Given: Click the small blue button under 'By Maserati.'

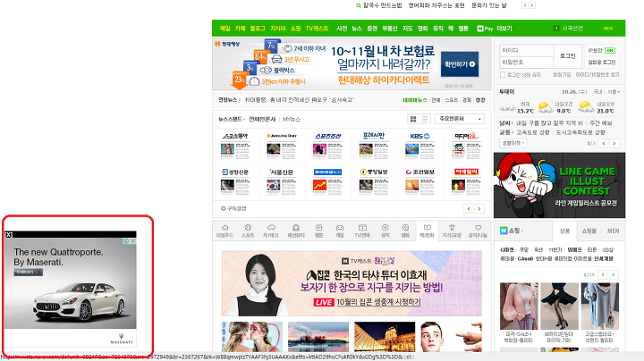Looking at the screenshot, I should (29, 273).
